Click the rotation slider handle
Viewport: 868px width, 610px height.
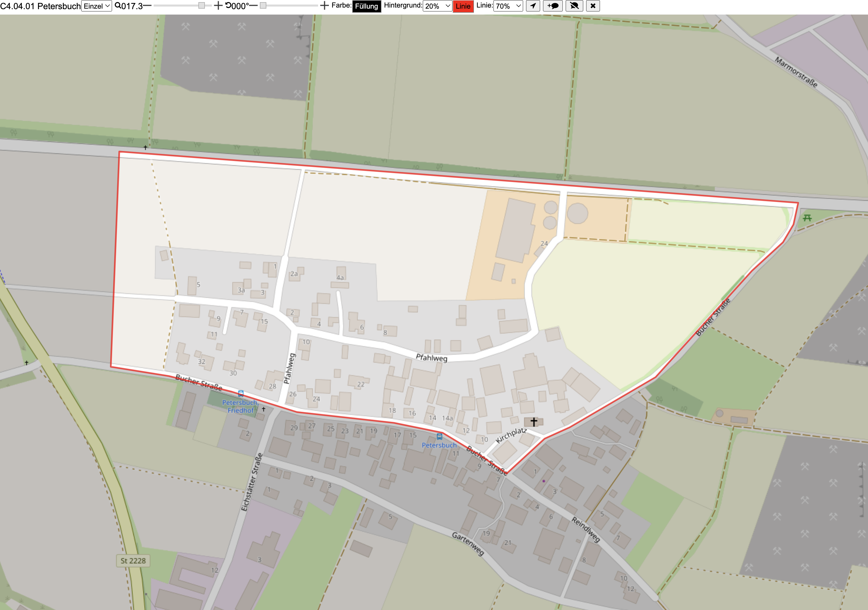point(263,6)
